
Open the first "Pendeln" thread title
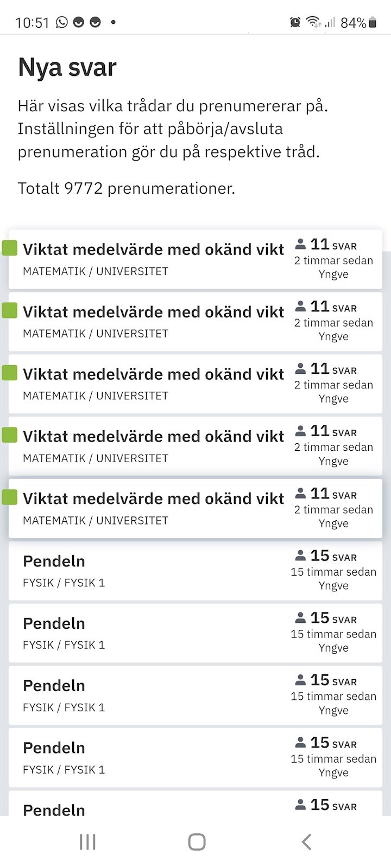(x=54, y=561)
